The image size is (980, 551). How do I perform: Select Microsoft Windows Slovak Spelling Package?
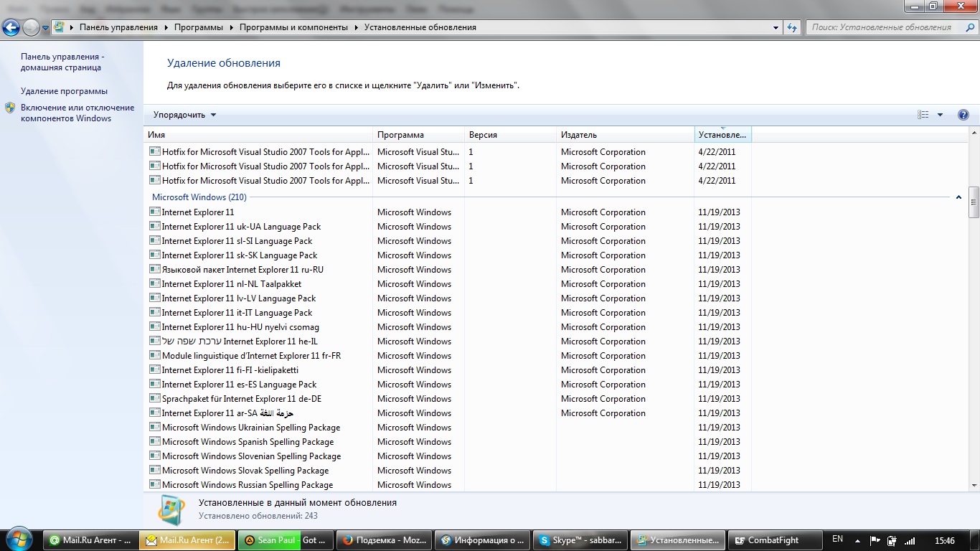coord(245,471)
